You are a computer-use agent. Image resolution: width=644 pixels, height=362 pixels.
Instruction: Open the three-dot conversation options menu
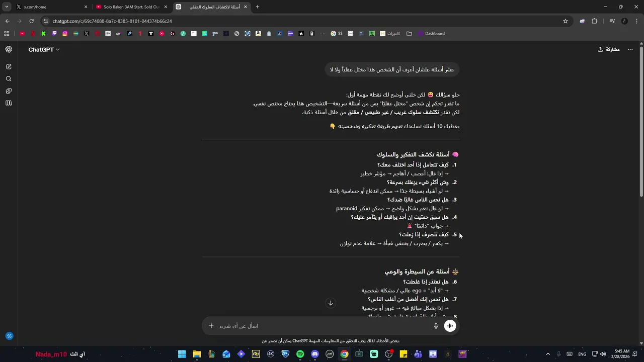coord(630,49)
